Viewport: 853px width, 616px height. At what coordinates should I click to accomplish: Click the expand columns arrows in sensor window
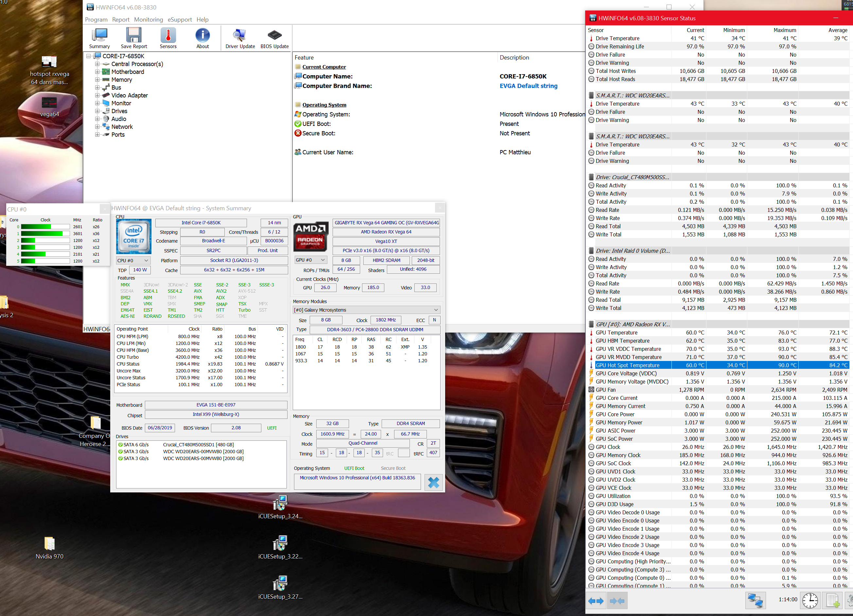pyautogui.click(x=596, y=601)
